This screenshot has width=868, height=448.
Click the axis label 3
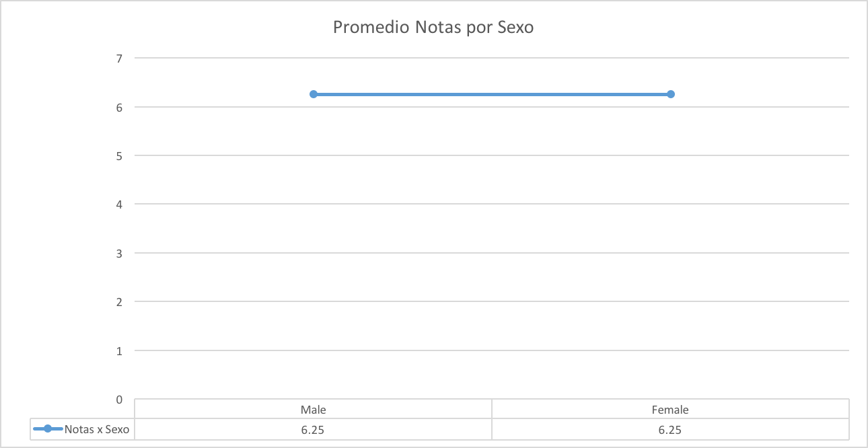[x=119, y=253]
